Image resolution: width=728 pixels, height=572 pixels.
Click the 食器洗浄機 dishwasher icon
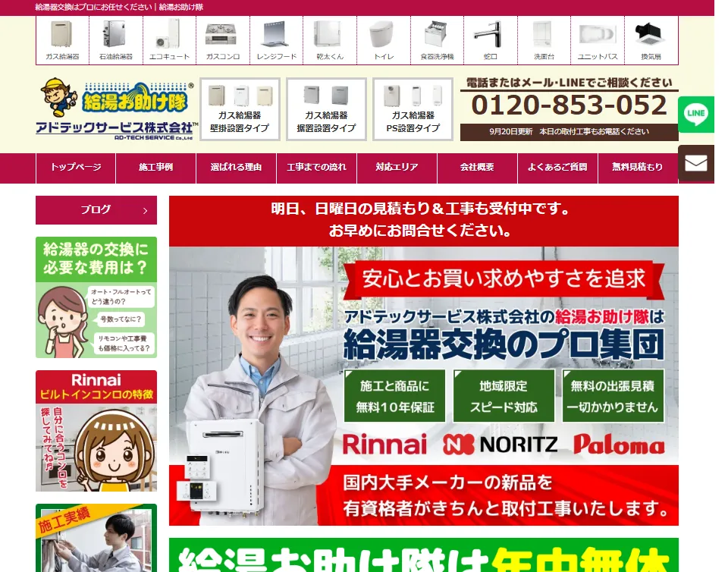click(x=437, y=41)
